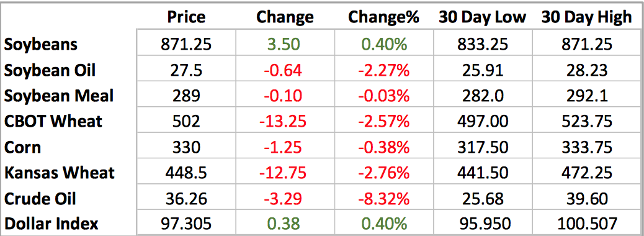The image size is (644, 236).
Task: Click the Soybeans row label
Action: [x=41, y=44]
